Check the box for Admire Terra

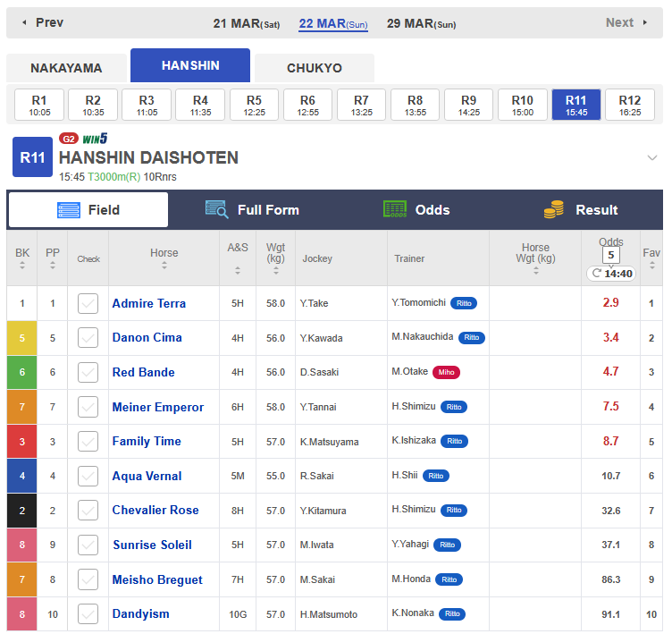click(88, 303)
